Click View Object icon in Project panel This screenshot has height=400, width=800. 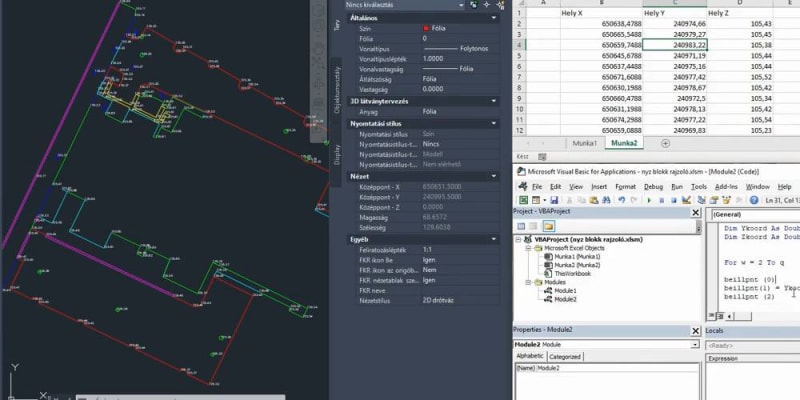click(x=534, y=226)
